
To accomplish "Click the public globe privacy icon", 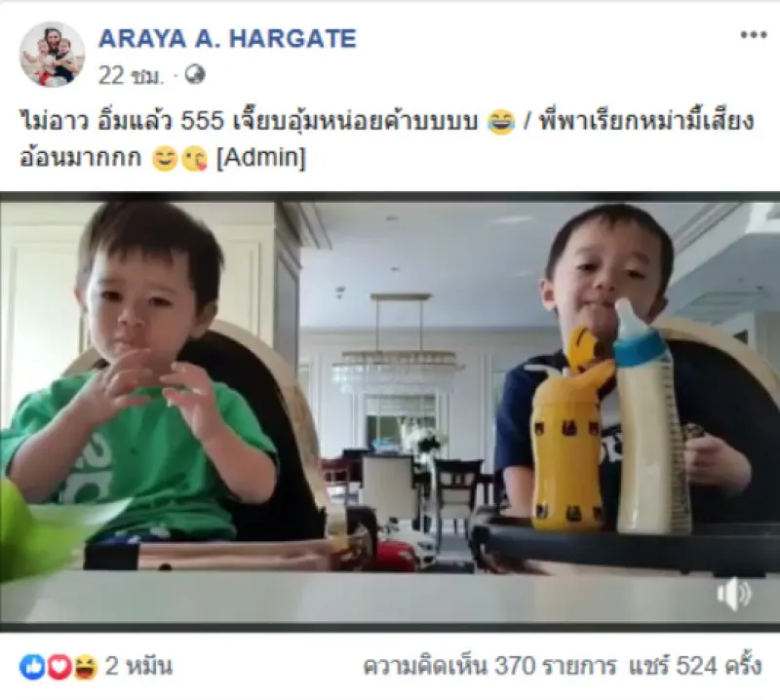I will click(194, 75).
